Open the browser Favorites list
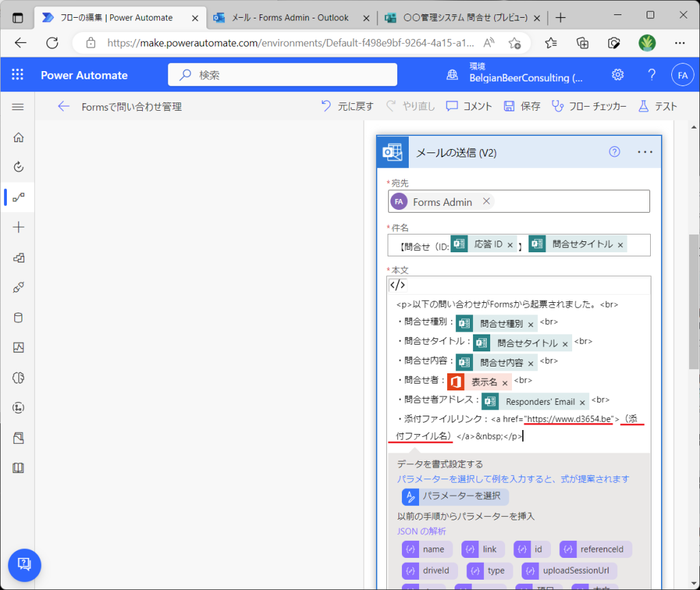 point(550,43)
